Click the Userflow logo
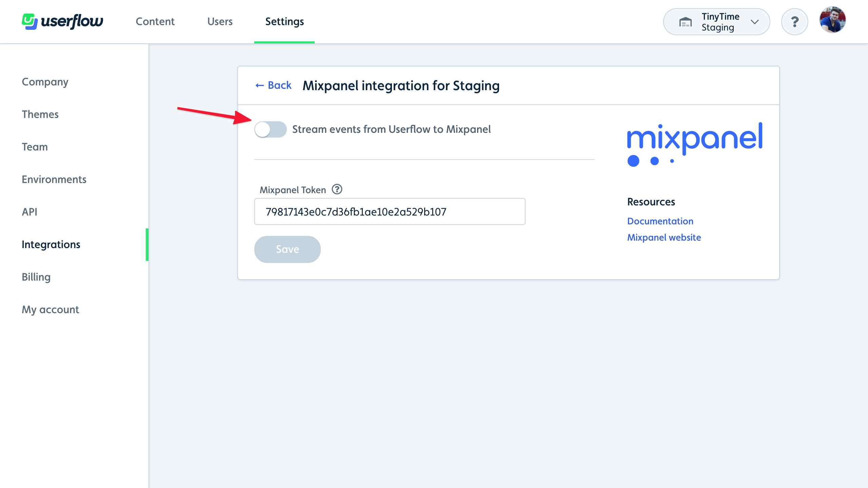The width and height of the screenshot is (868, 488). point(62,21)
